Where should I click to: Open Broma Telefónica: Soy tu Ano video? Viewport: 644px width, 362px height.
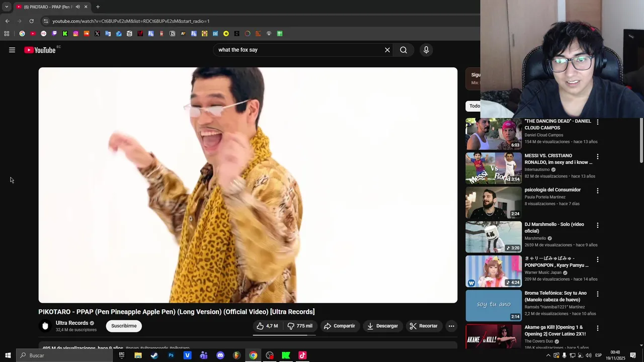click(x=494, y=305)
